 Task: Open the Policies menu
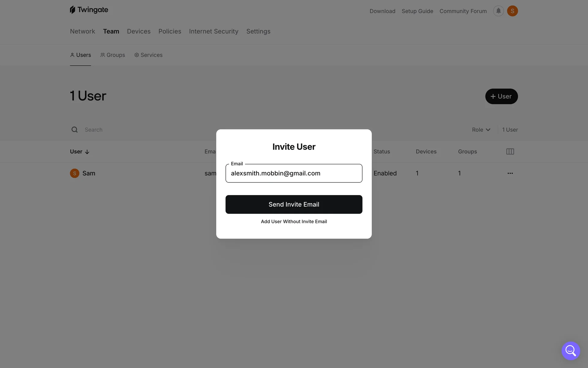170,31
